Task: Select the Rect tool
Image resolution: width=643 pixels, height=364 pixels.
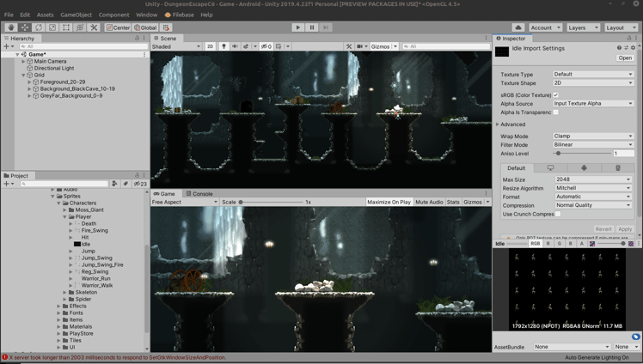Action: tap(66, 27)
